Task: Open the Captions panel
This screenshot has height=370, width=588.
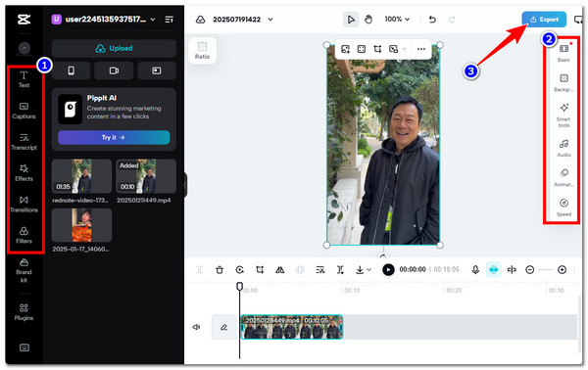Action: click(24, 111)
